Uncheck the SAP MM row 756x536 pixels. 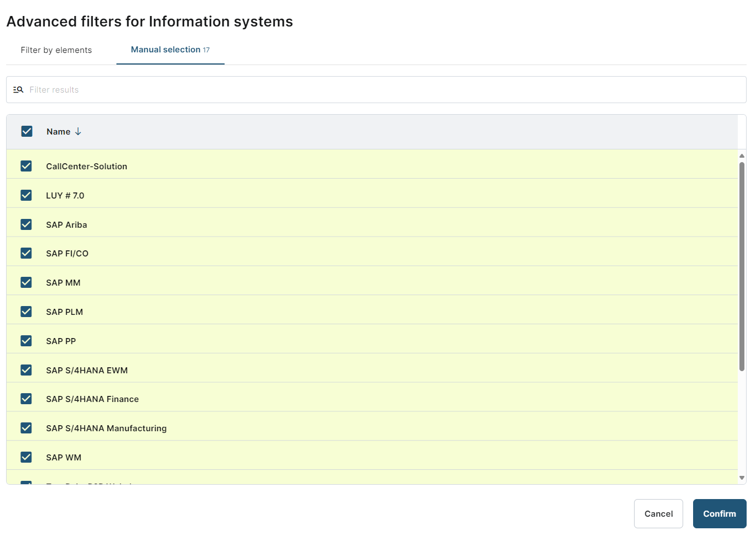26,282
